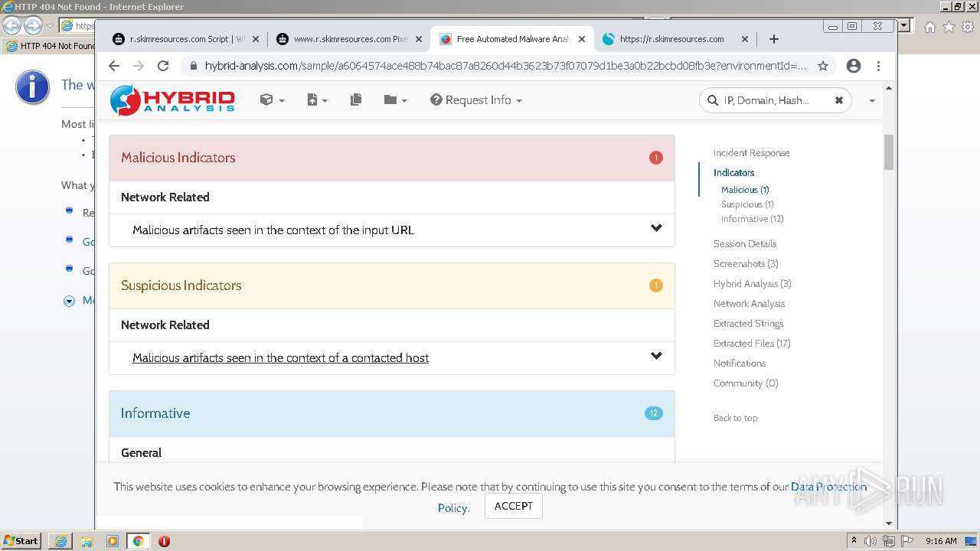Image resolution: width=980 pixels, height=551 pixels.
Task: Open the Chrome three-dot menu
Action: click(878, 66)
